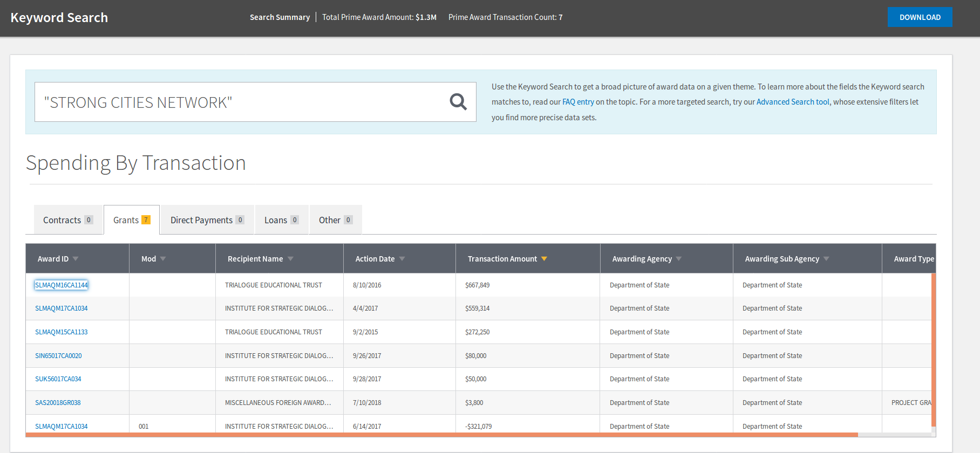
Task: Sort by Awarding Agency arrow
Action: click(x=679, y=259)
